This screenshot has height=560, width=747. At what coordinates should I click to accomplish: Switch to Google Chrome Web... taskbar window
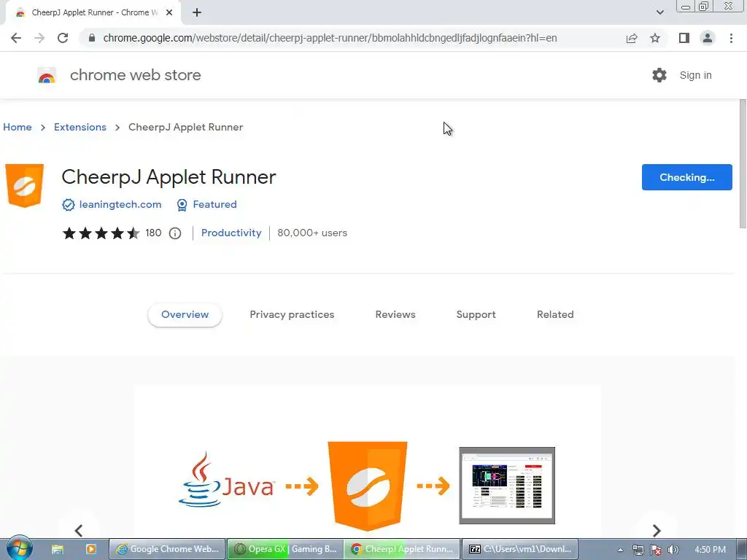click(x=167, y=549)
